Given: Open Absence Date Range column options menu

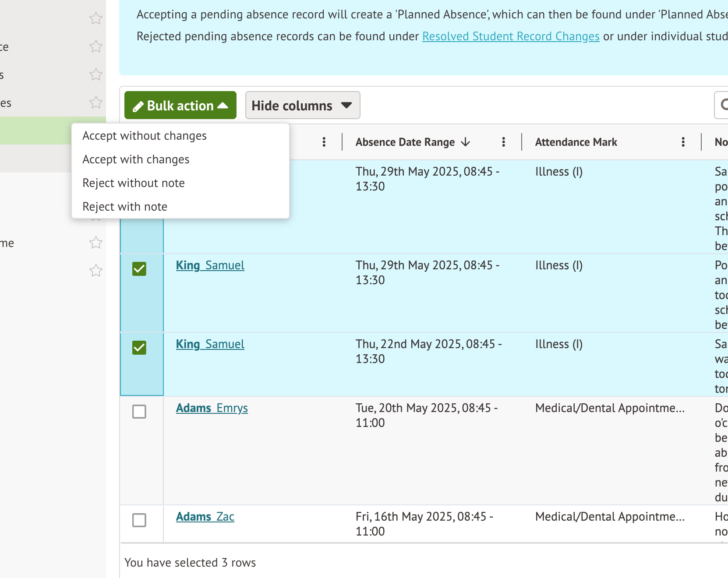Looking at the screenshot, I should (x=503, y=142).
